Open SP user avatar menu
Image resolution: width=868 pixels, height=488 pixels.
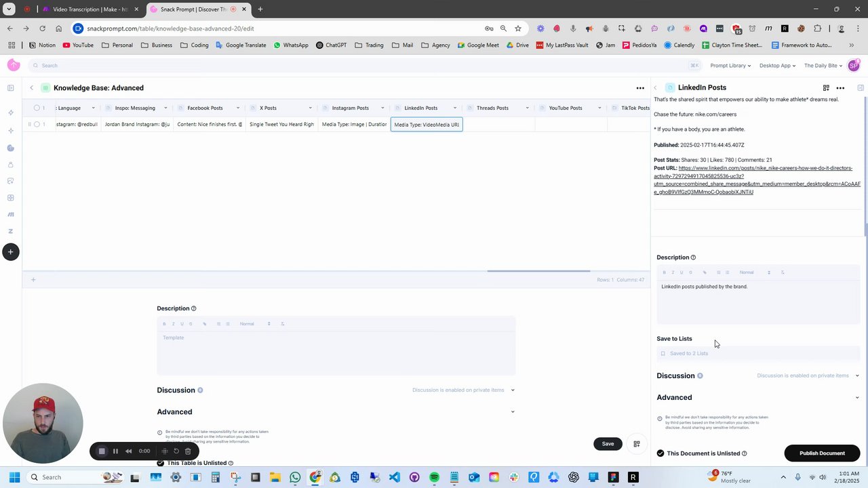point(854,65)
